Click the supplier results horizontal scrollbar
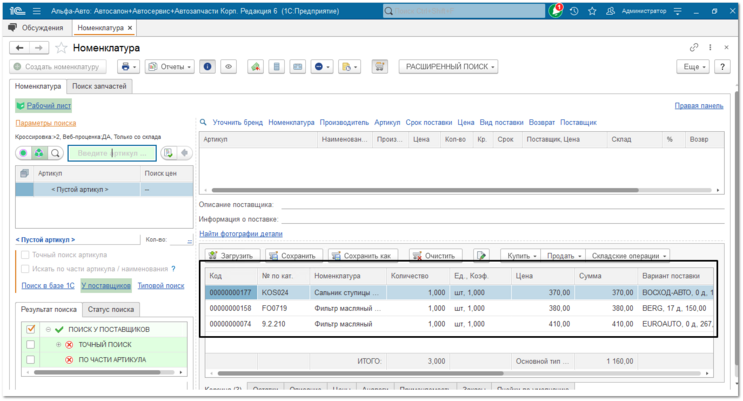The image size is (743, 401). click(425, 190)
